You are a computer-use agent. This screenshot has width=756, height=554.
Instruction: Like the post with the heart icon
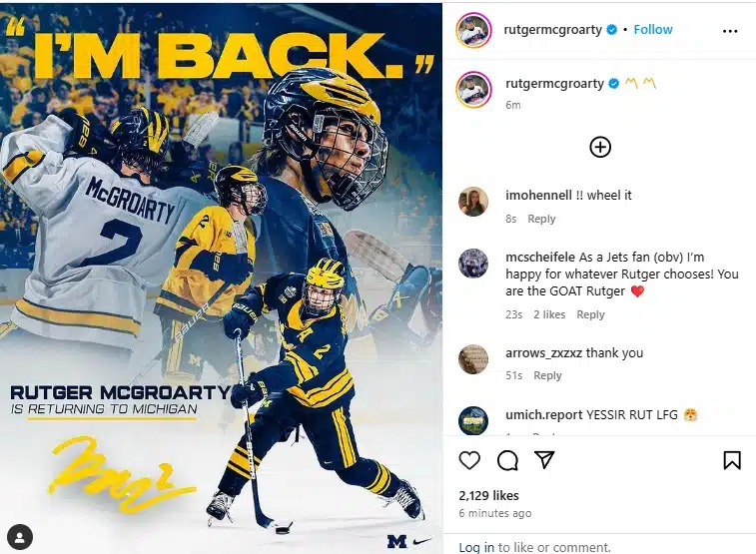469,460
